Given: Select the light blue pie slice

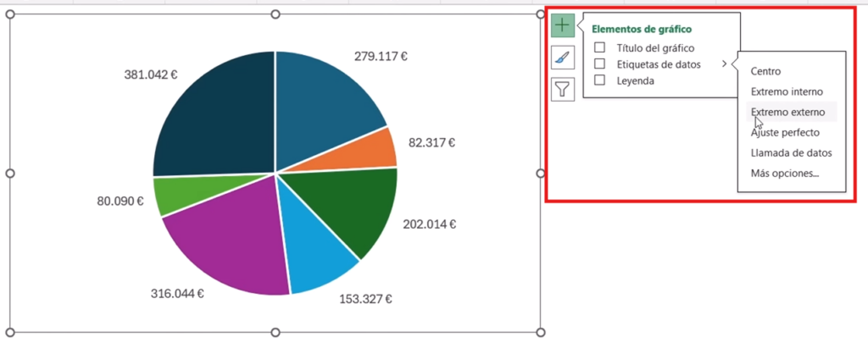Looking at the screenshot, I should tap(313, 249).
